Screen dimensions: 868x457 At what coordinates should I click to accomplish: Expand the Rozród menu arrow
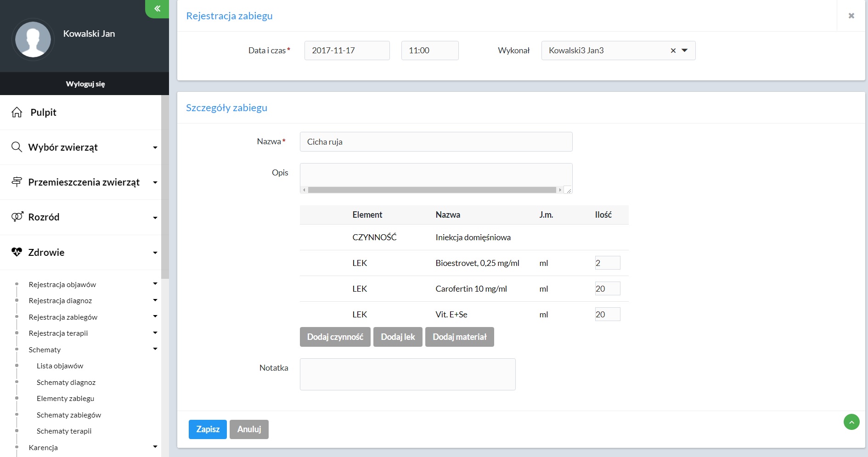[x=155, y=218]
